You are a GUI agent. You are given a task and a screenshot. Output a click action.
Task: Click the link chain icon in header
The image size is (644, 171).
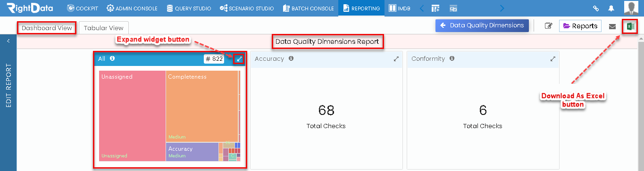coord(596,8)
